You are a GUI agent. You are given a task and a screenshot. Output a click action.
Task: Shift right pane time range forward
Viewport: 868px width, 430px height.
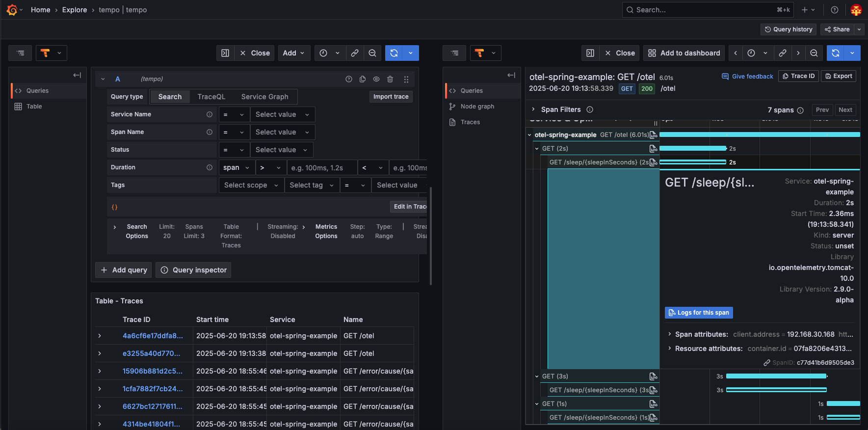pos(798,53)
